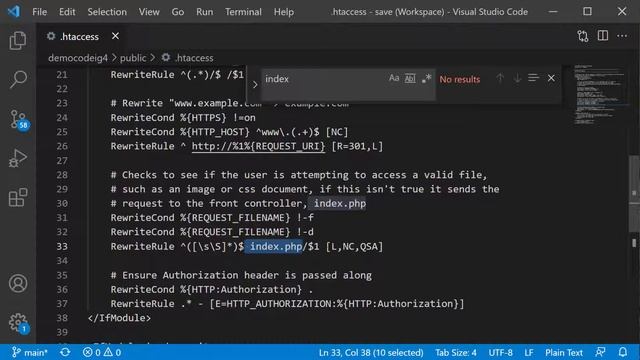This screenshot has width=640, height=360.
Task: Open the File menu
Action: coord(40,12)
